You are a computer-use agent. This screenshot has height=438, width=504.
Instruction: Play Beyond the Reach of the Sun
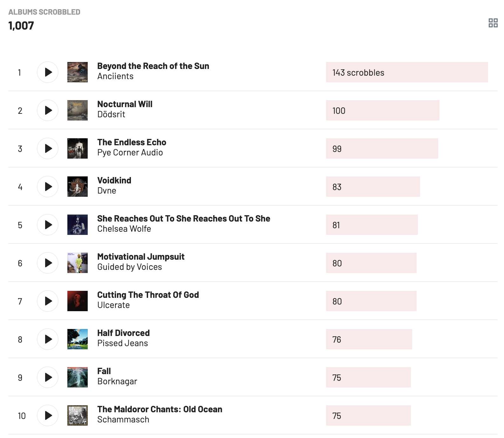tap(48, 72)
